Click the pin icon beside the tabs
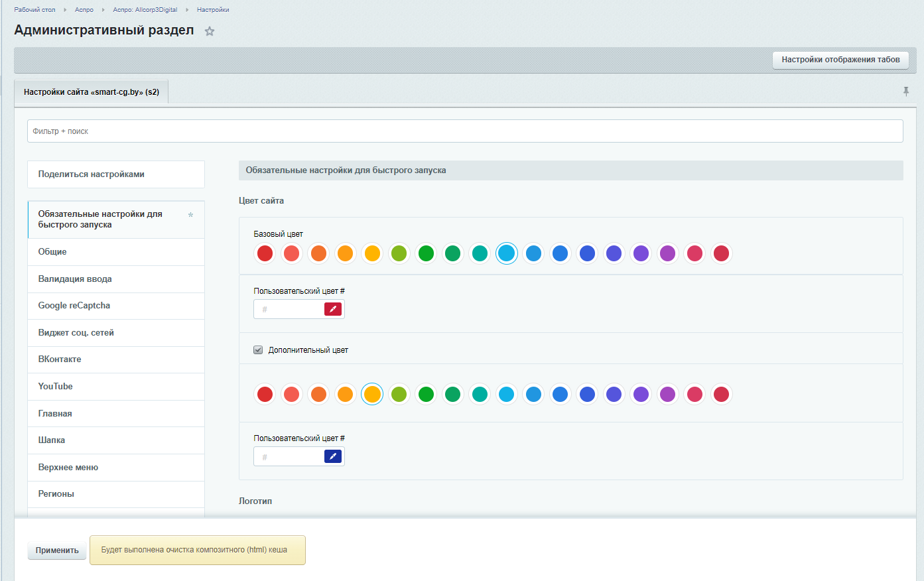This screenshot has width=924, height=581. click(x=906, y=92)
